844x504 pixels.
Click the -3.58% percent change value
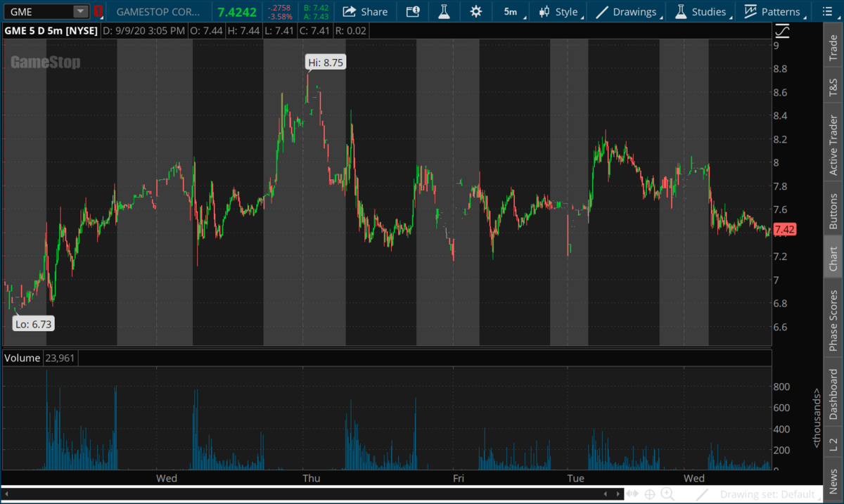[x=281, y=16]
